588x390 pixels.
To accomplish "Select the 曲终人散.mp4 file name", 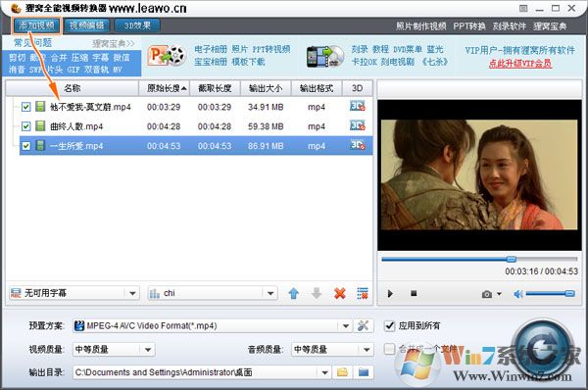I will click(76, 126).
